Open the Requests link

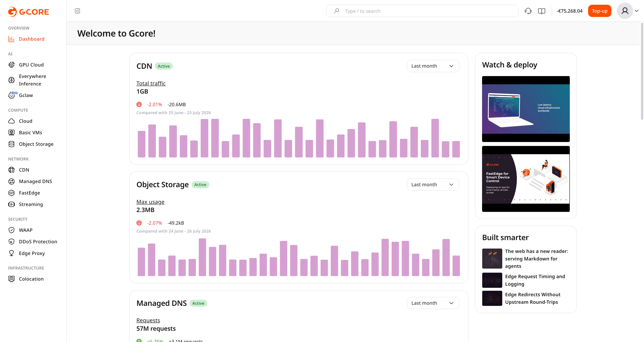click(148, 320)
